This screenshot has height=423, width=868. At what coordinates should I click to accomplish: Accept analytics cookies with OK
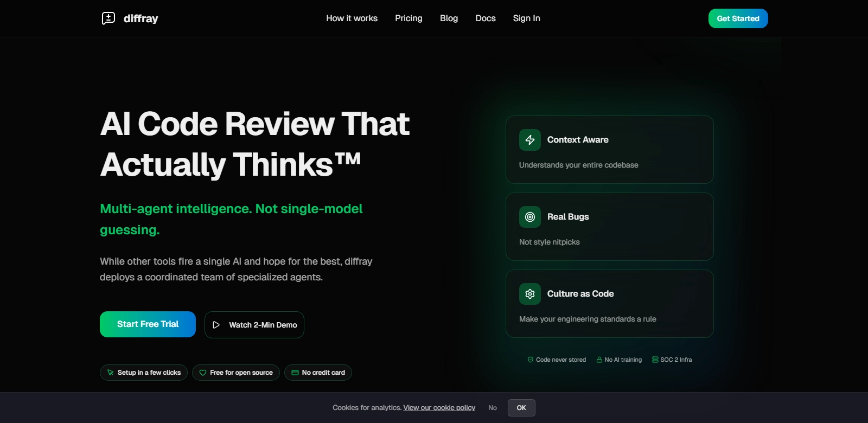[x=521, y=408]
